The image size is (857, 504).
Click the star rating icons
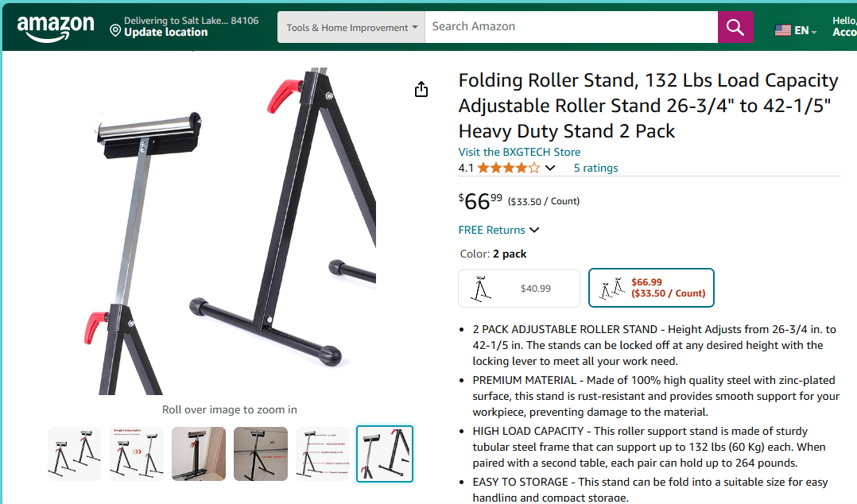click(x=508, y=168)
